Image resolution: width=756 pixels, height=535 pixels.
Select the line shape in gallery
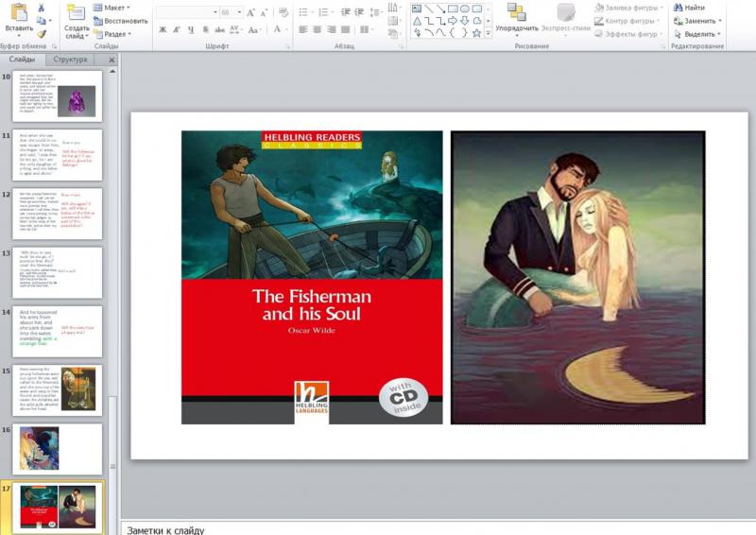(x=429, y=9)
